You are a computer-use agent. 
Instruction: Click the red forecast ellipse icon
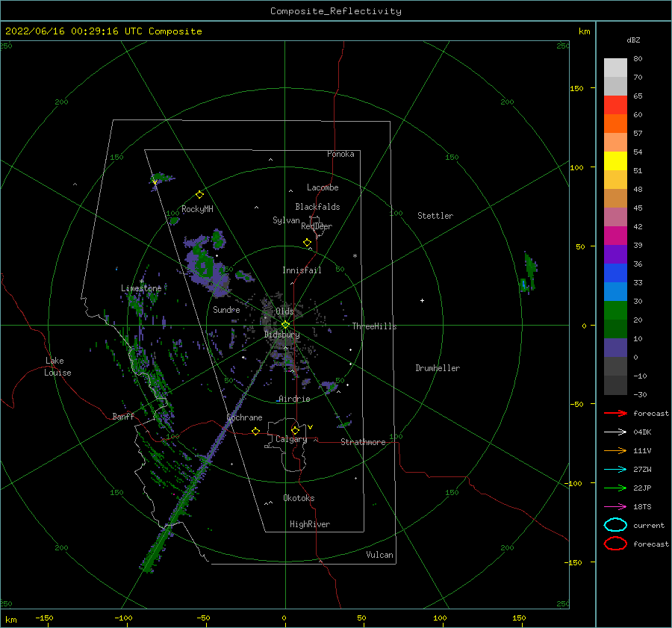615,544
